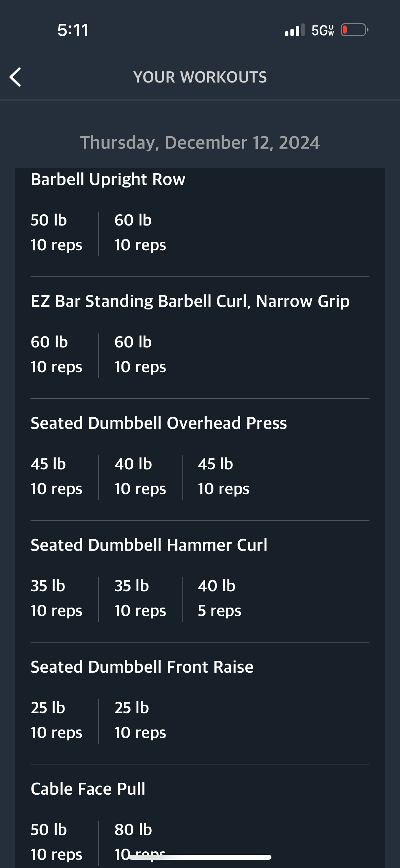Tap the cellular signal bars icon
400x868 pixels.
point(295,30)
